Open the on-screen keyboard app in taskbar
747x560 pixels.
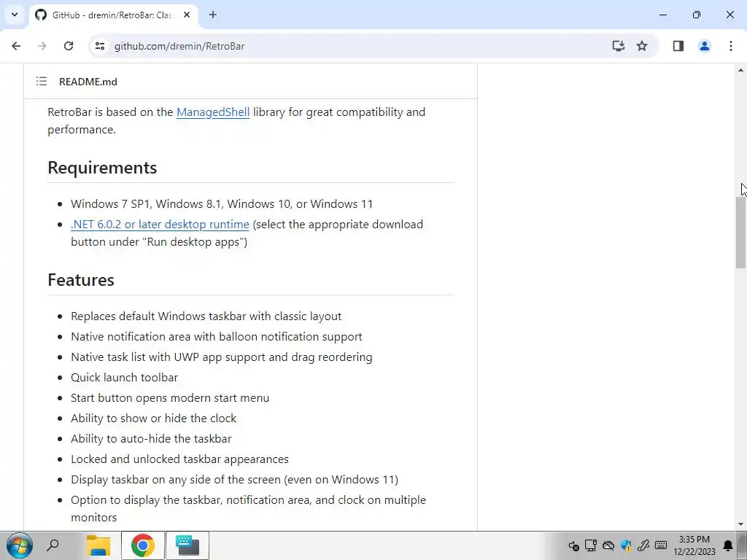[187, 545]
